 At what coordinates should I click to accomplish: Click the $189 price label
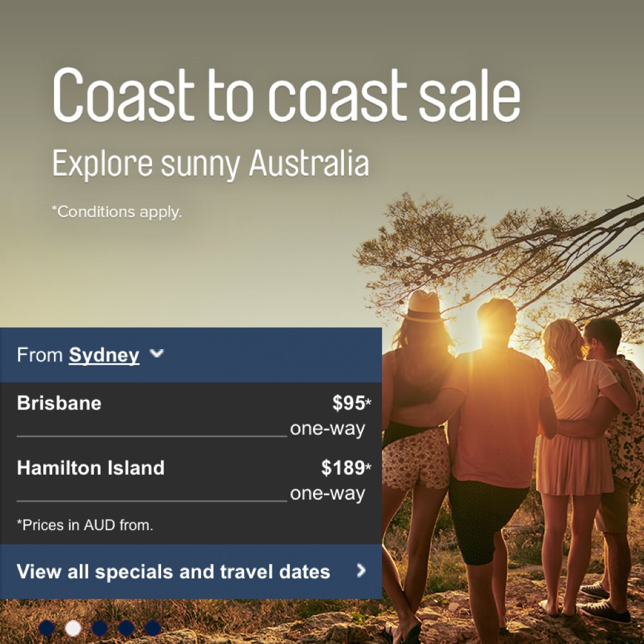343,468
